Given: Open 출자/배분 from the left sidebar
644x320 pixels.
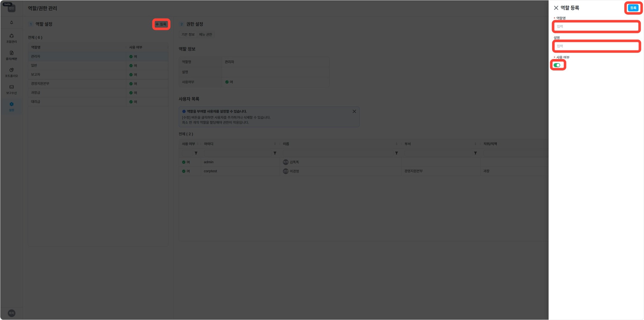Looking at the screenshot, I should point(11,55).
